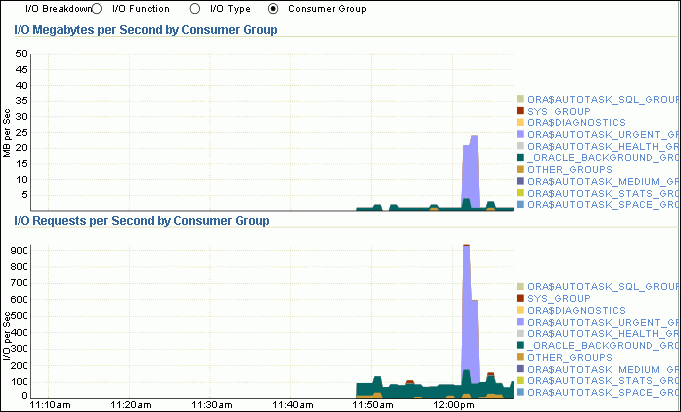Select the I/O Function radio button
This screenshot has height=412, width=681.
(x=97, y=9)
